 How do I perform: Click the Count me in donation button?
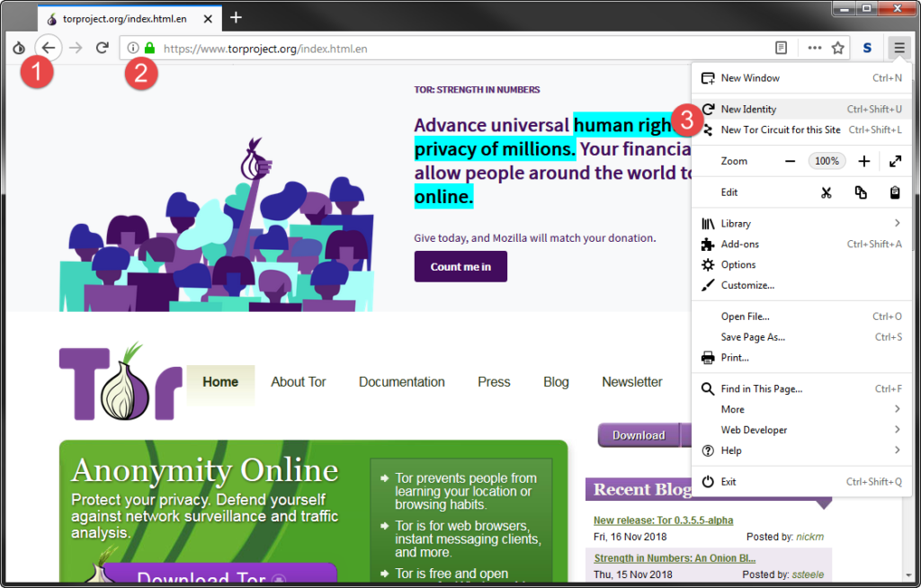[x=460, y=266]
